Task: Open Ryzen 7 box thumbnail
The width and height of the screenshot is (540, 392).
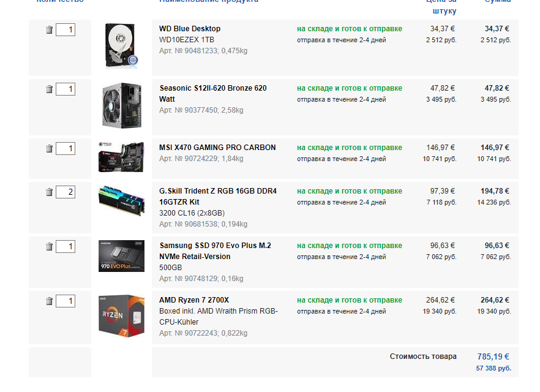Action: tap(122, 315)
